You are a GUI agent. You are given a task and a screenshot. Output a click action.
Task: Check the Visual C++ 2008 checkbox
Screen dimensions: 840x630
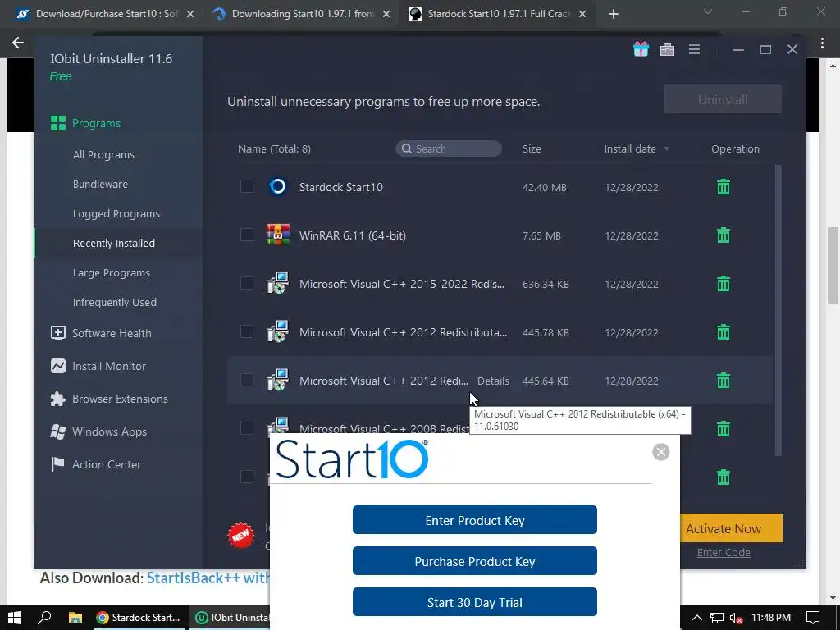(x=246, y=428)
